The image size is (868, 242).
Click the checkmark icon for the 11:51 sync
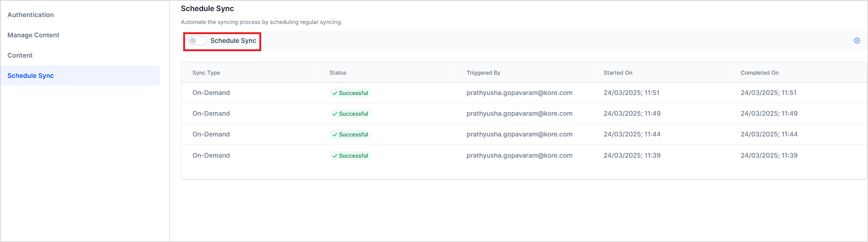pyautogui.click(x=335, y=93)
